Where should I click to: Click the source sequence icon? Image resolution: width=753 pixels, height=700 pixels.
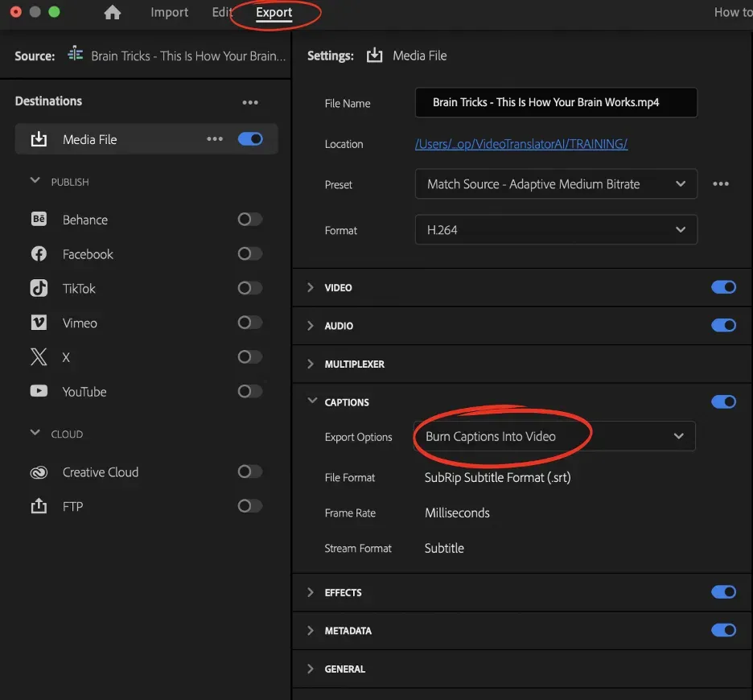pyautogui.click(x=76, y=54)
